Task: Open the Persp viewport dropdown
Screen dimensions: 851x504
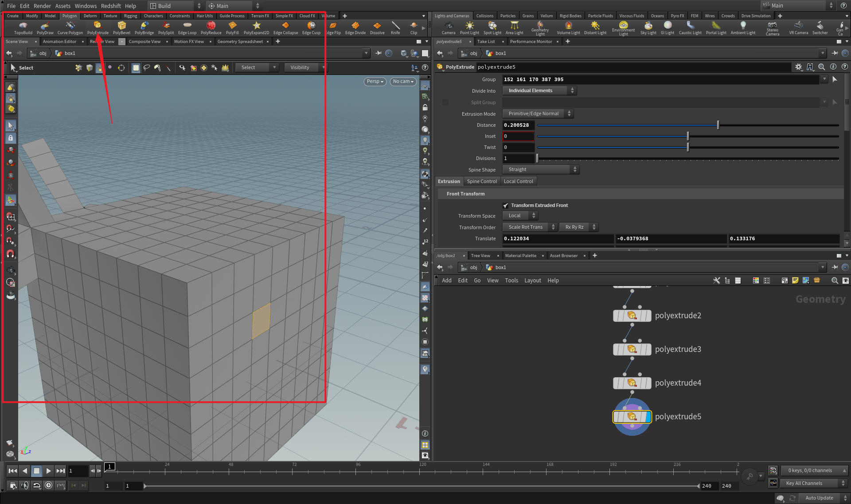Action: pos(375,82)
